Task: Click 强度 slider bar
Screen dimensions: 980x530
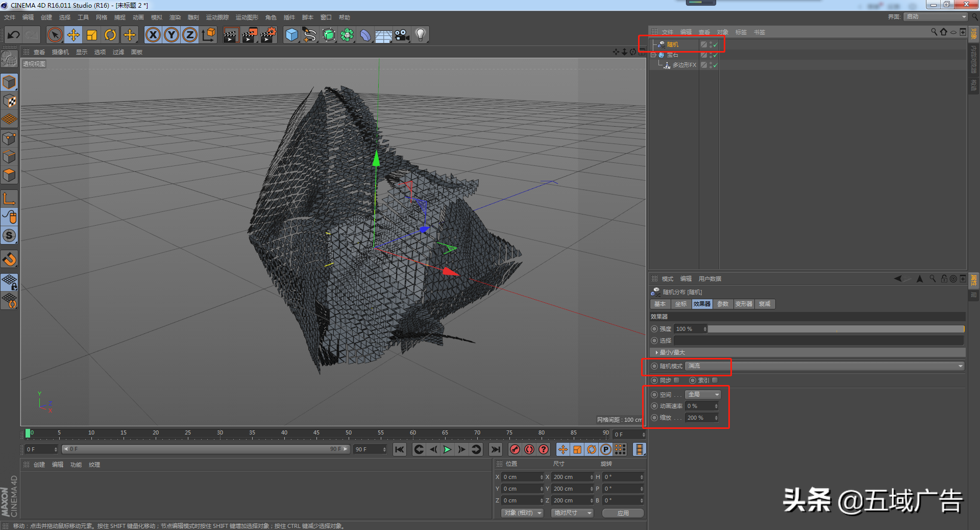Action: point(836,329)
